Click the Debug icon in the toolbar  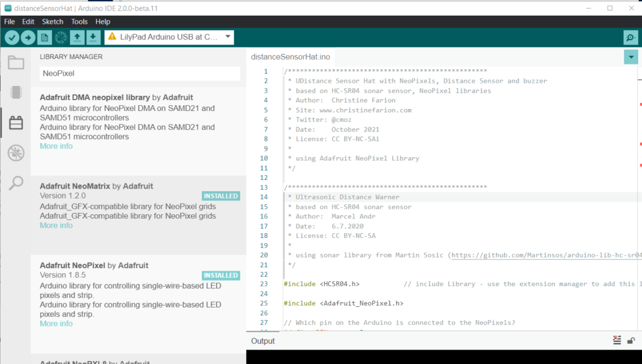click(61, 38)
